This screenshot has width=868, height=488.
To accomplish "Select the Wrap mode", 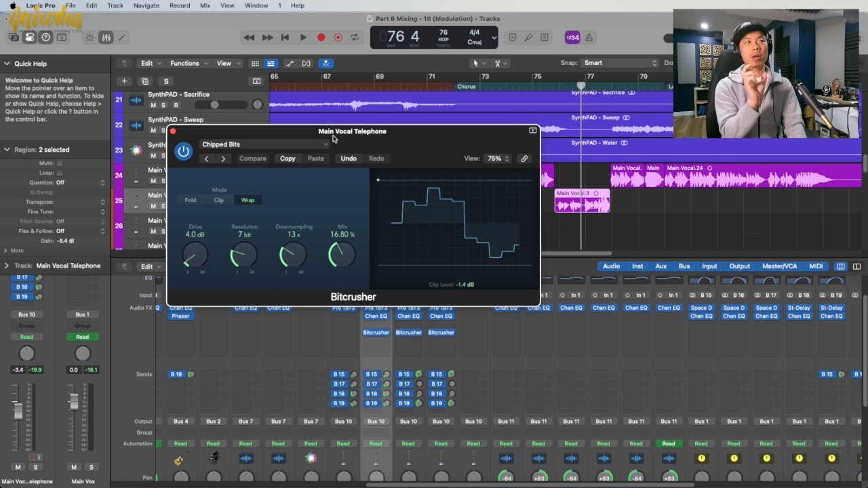I will [x=248, y=200].
